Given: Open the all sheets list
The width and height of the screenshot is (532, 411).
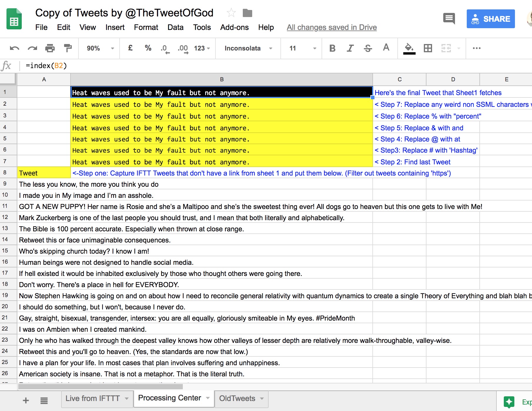Looking at the screenshot, I should (x=44, y=400).
